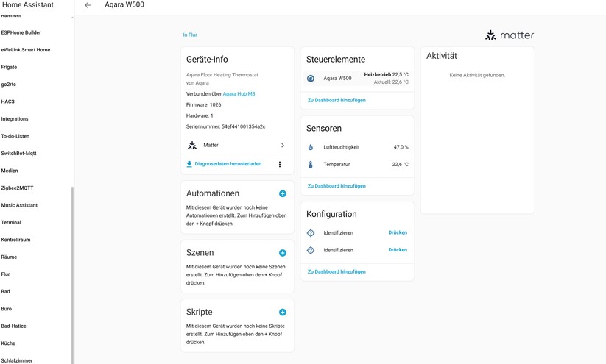The width and height of the screenshot is (606, 364).
Task: Open SwitchBot-Mqtt in sidebar
Action: pos(18,153)
